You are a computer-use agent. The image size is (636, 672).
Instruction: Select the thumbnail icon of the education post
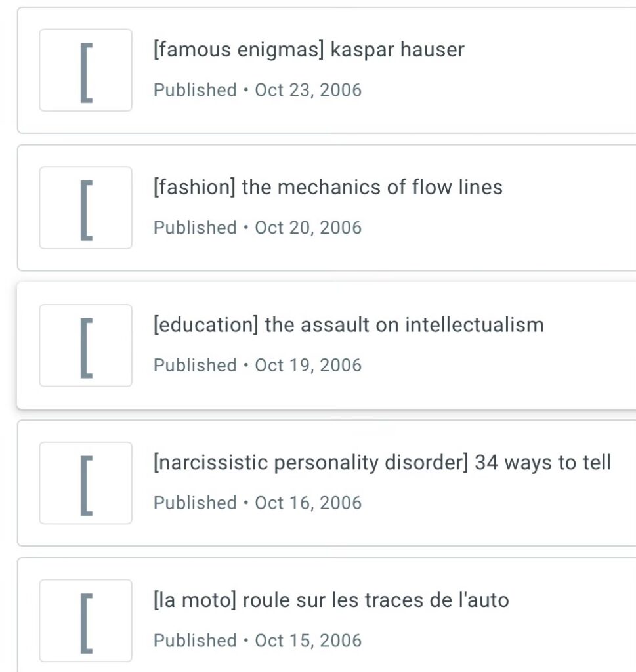(x=85, y=346)
